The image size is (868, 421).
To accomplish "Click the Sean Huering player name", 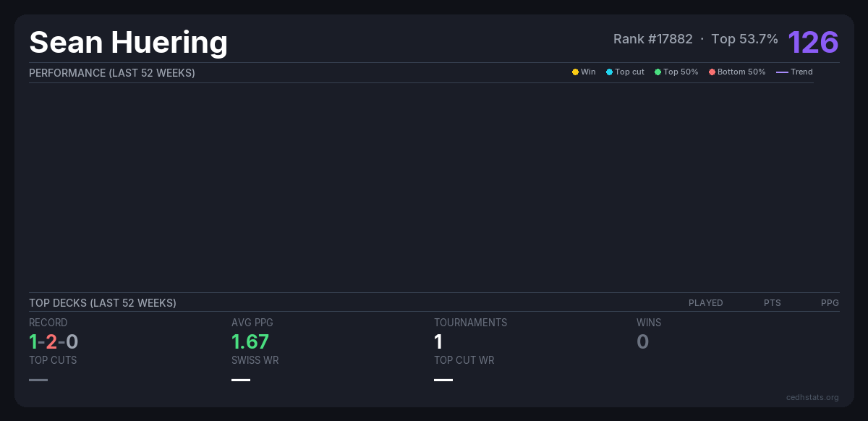I will pos(128,43).
